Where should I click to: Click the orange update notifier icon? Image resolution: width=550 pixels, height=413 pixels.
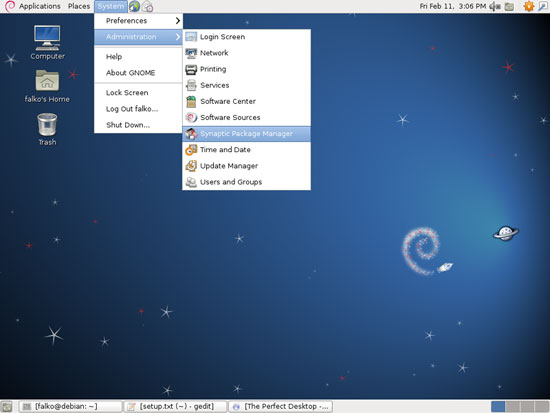pyautogui.click(x=529, y=6)
